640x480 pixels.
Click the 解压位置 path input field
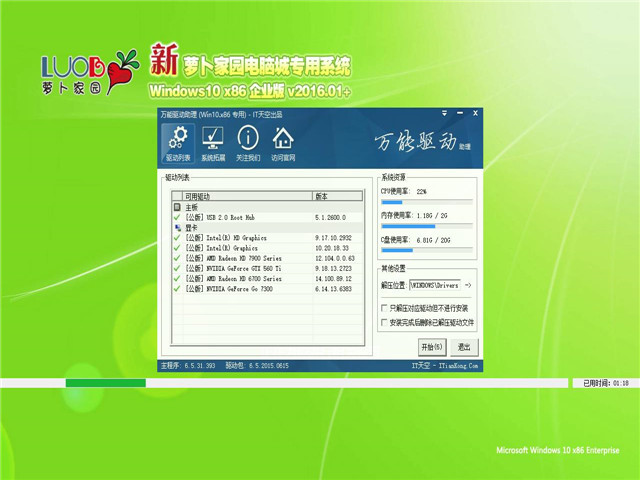435,285
